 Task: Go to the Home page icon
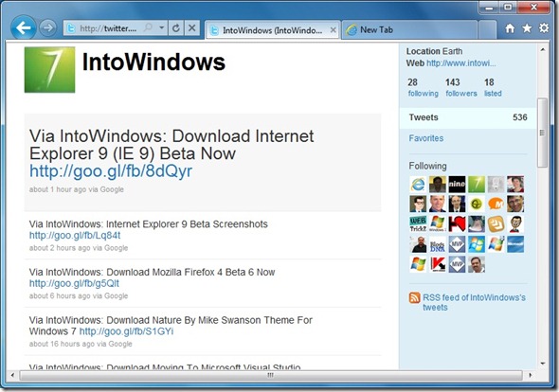[510, 28]
